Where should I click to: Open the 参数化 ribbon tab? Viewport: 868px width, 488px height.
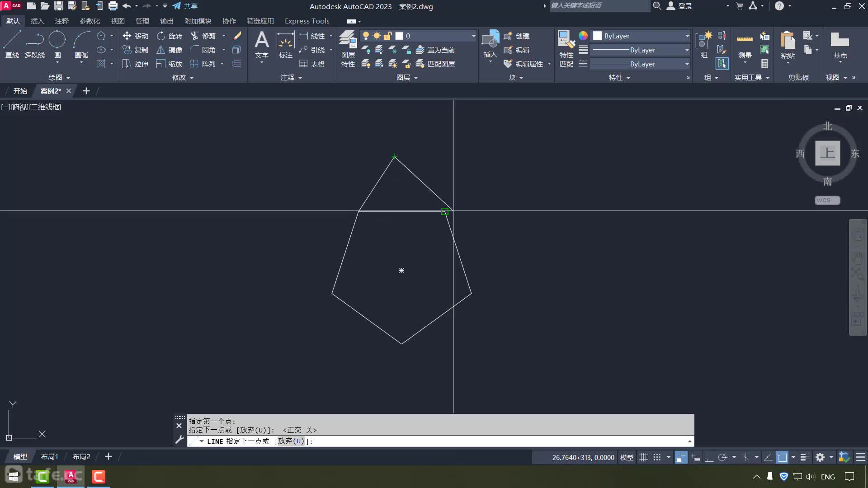pos(90,21)
